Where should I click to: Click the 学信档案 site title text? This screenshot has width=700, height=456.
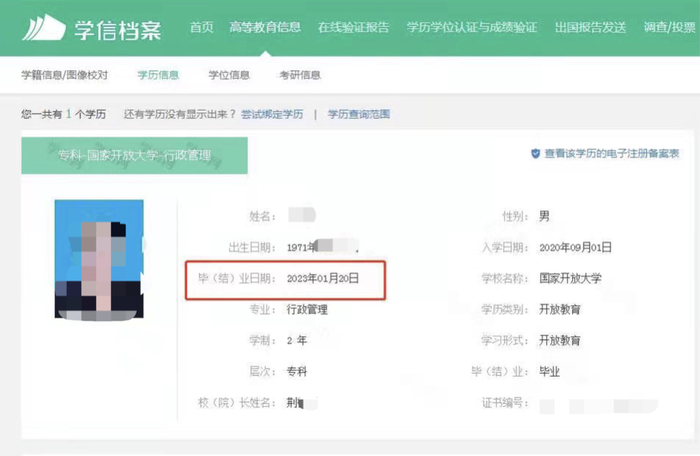(x=117, y=29)
